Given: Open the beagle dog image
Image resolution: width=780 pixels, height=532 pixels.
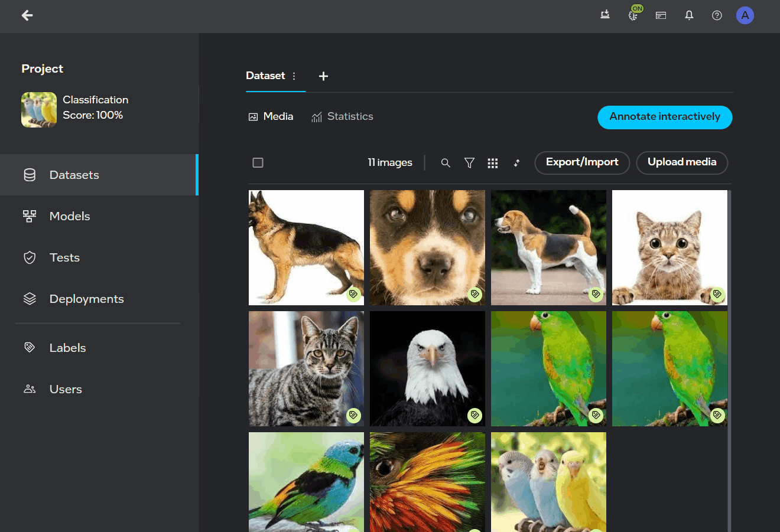Looking at the screenshot, I should tap(548, 247).
